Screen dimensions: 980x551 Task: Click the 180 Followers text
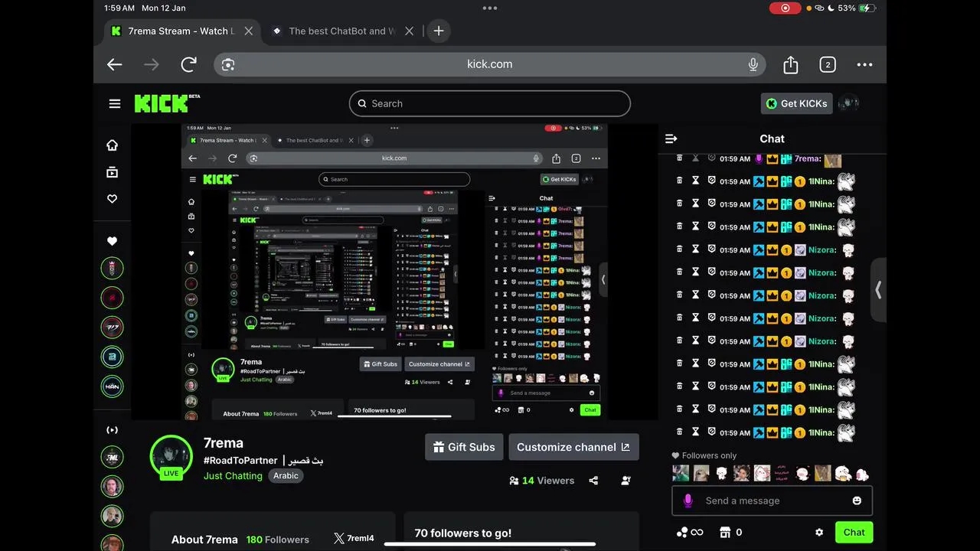[x=278, y=540]
